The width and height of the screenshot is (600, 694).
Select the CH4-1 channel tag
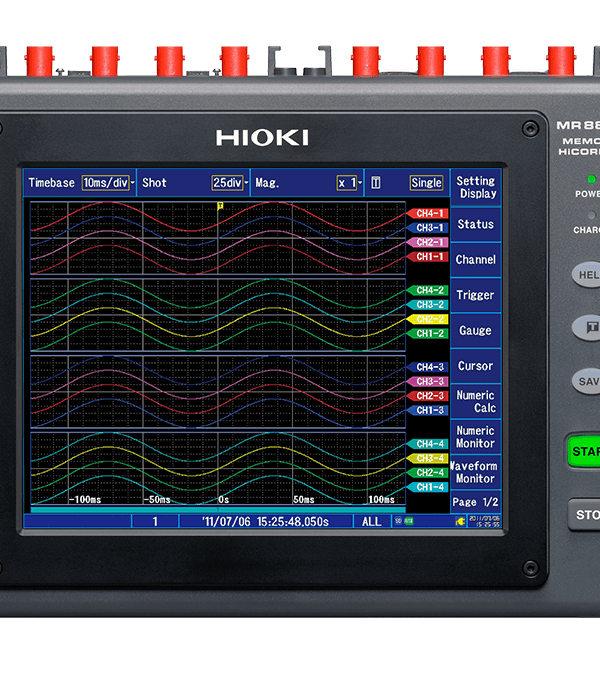pyautogui.click(x=428, y=213)
